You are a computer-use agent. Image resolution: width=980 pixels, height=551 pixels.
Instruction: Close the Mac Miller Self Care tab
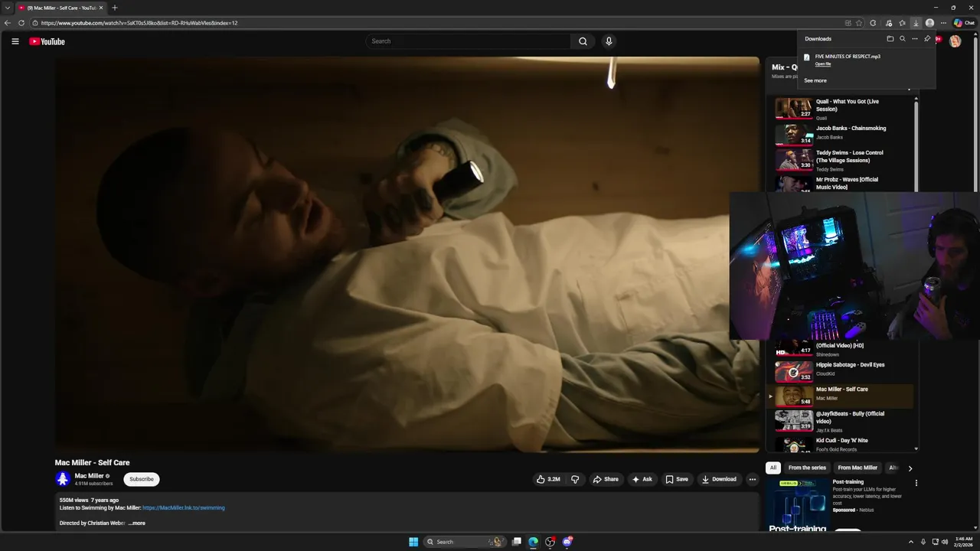click(x=102, y=8)
